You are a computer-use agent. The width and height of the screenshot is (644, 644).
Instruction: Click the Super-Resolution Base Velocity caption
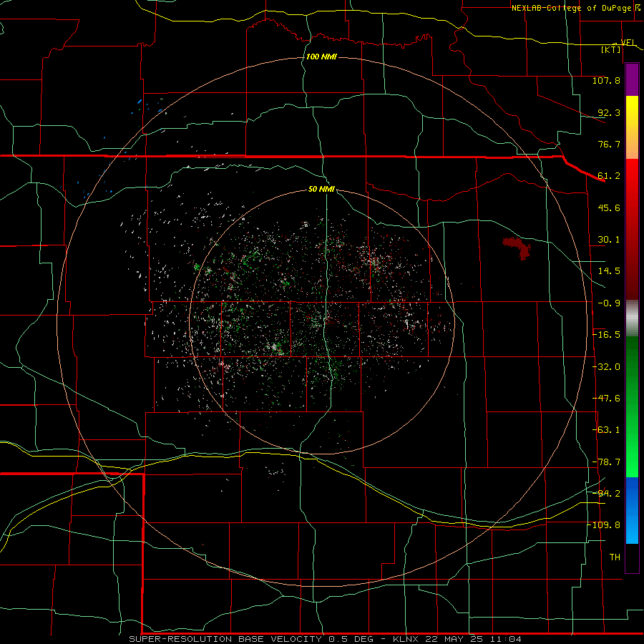(326, 639)
